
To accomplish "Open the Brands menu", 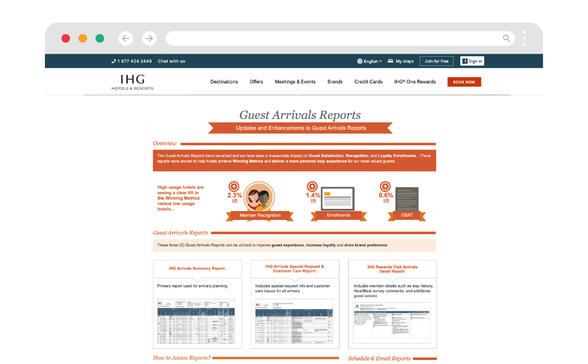I will (x=335, y=82).
